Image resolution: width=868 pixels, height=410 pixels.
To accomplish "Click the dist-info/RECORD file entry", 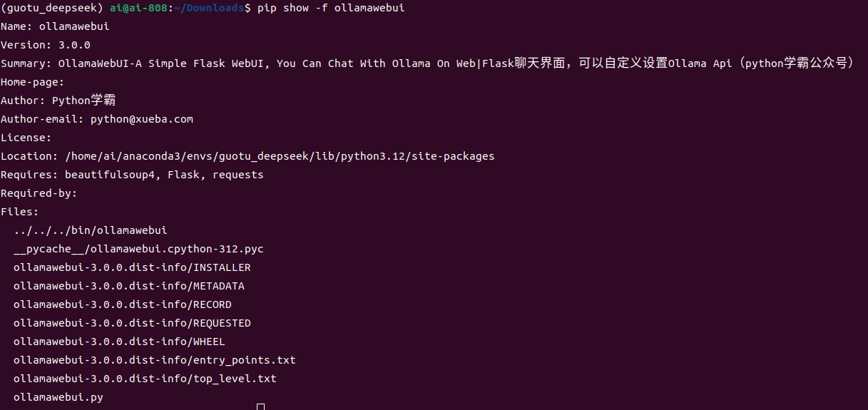I will (x=123, y=304).
